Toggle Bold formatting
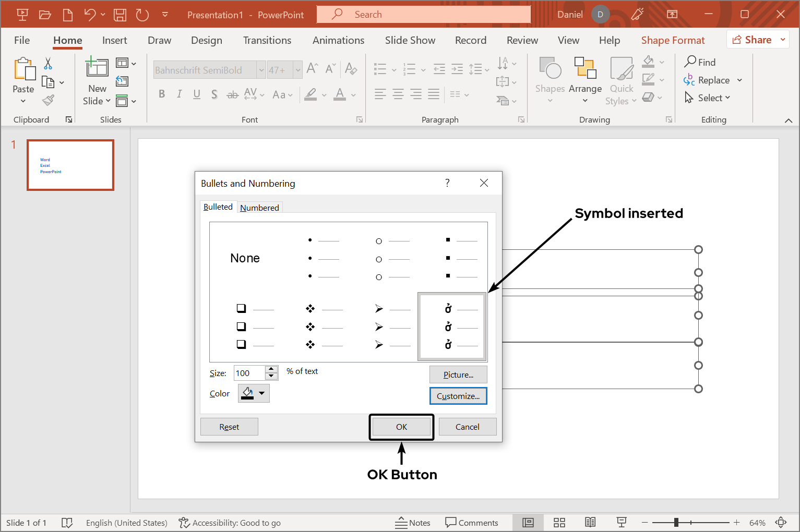Viewport: 800px width, 532px height. click(162, 94)
